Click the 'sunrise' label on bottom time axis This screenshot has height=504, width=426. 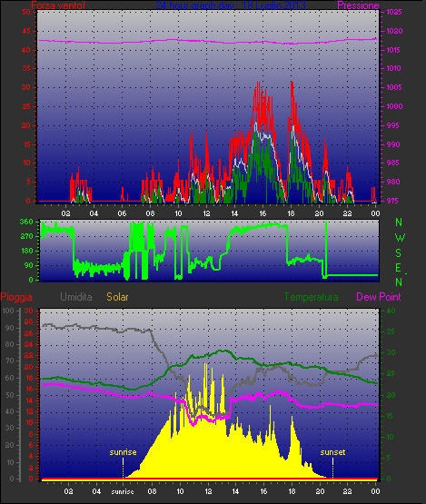(123, 492)
